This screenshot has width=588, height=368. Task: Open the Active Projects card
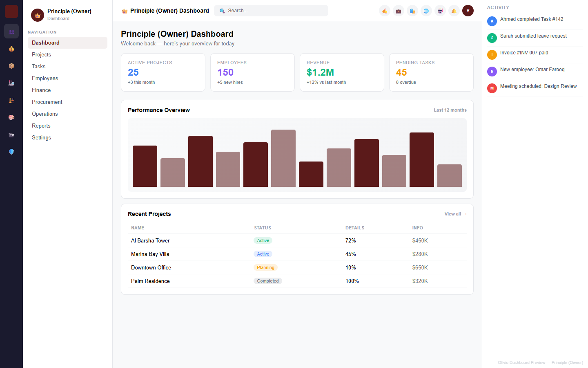point(163,72)
